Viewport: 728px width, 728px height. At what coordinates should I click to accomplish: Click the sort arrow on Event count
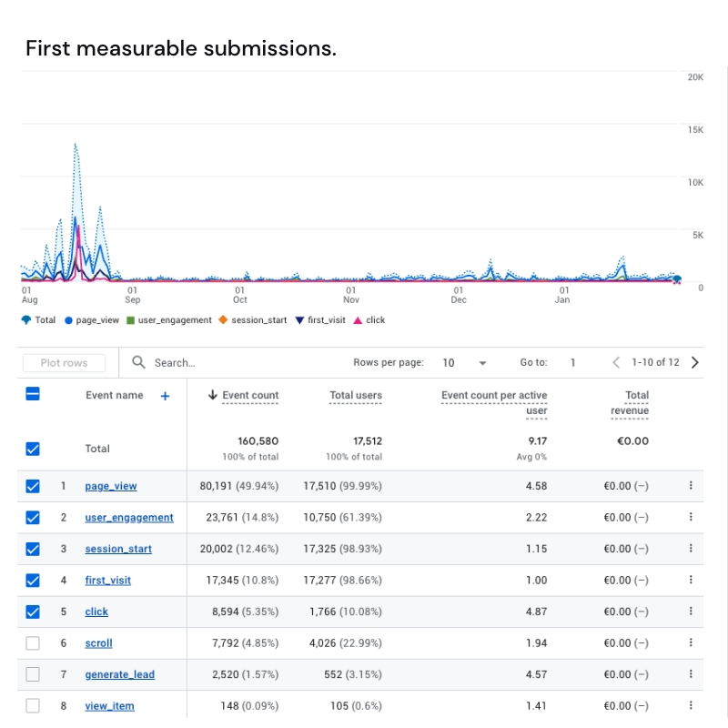pyautogui.click(x=211, y=395)
